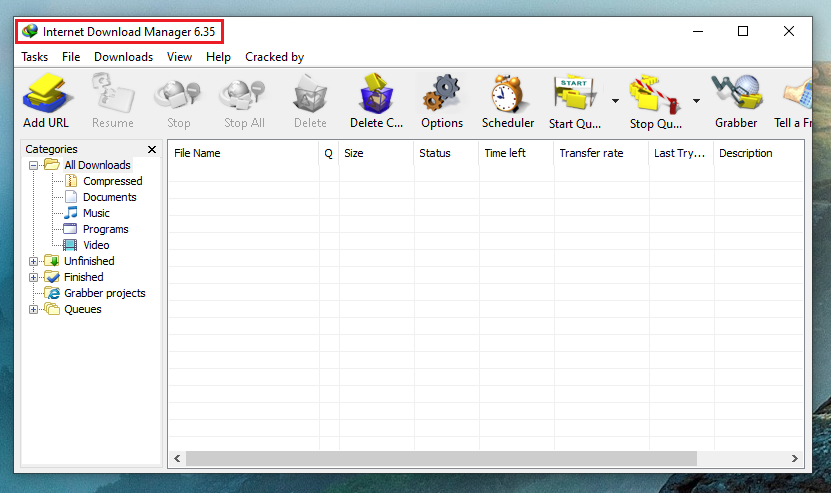The image size is (831, 493).
Task: Select the Compressed category label
Action: [x=113, y=181]
